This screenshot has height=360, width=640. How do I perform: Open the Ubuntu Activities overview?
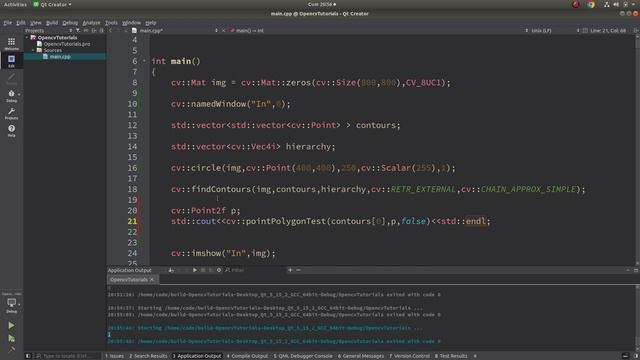(15, 4)
